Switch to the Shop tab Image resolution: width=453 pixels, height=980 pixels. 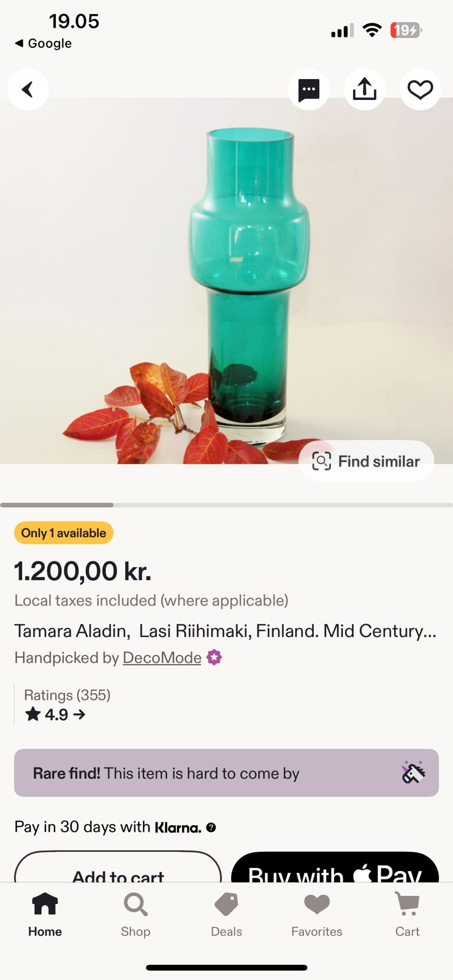pos(135,914)
